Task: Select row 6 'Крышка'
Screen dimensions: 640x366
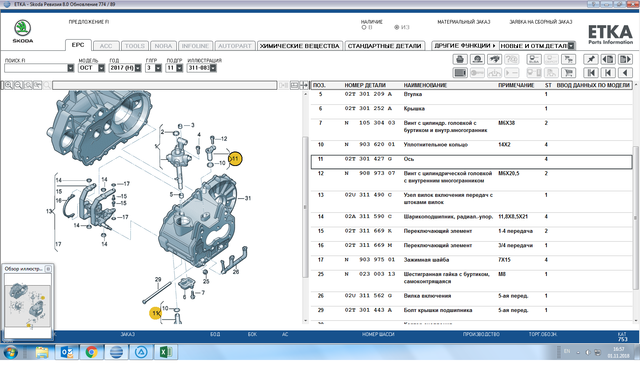Action: pyautogui.click(x=471, y=109)
